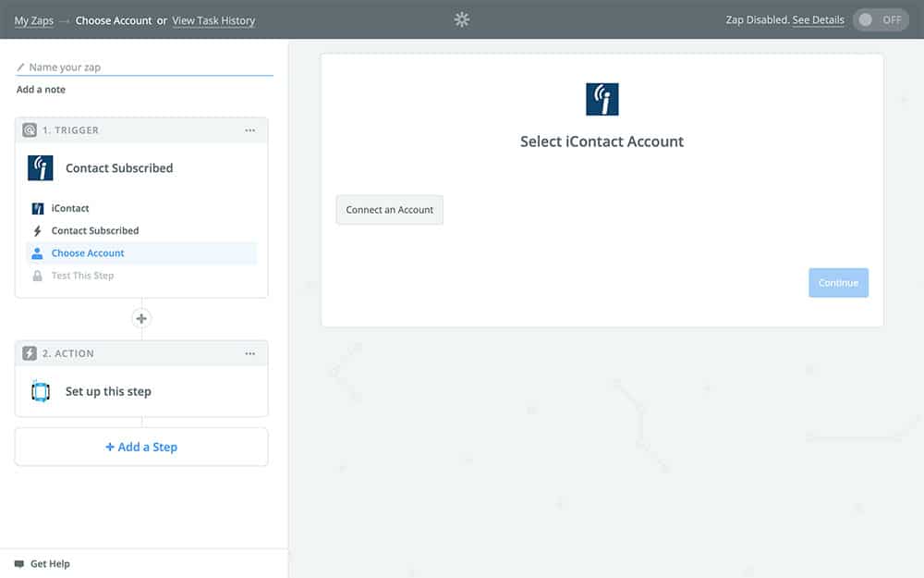Open the action step options menu
The width and height of the screenshot is (924, 578).
pyautogui.click(x=249, y=353)
